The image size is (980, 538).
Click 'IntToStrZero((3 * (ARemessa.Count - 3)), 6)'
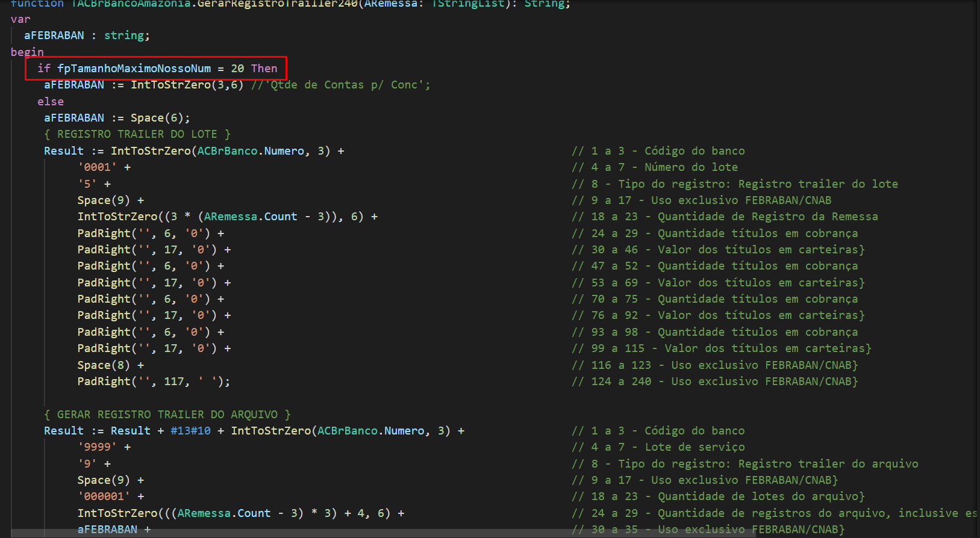(220, 217)
